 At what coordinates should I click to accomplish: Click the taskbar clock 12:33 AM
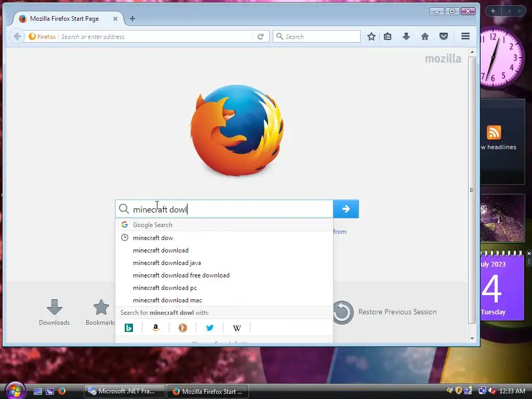[x=512, y=391]
